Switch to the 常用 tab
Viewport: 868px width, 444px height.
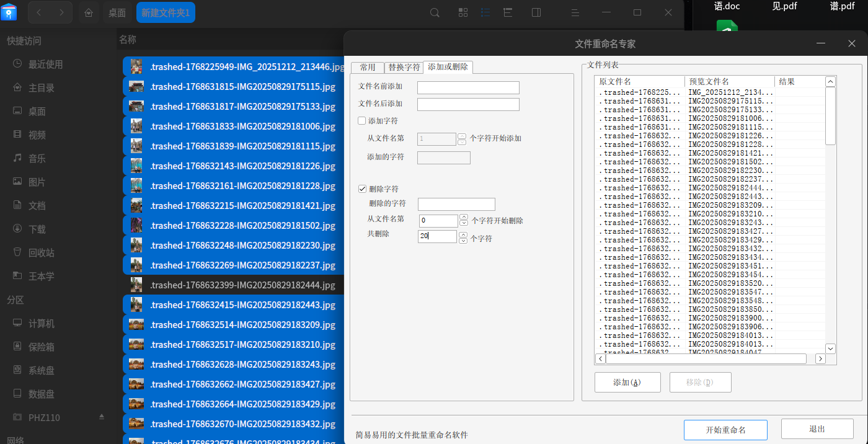[x=368, y=68]
